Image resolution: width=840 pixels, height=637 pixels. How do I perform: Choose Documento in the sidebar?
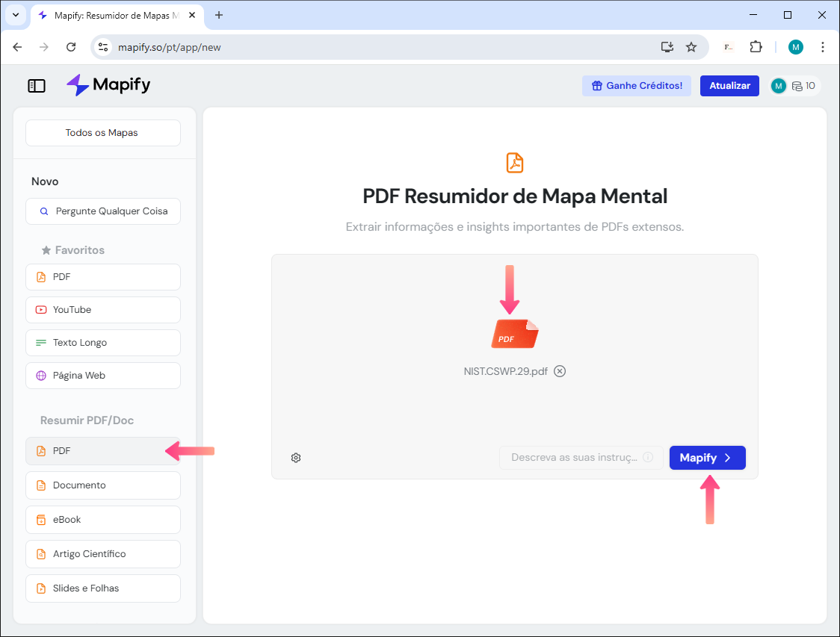(103, 485)
